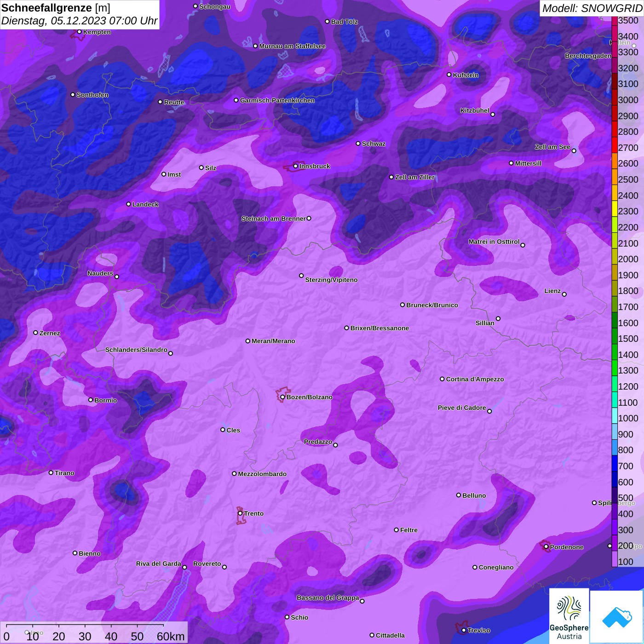Click the Predazzo location dot
Viewport: 644px width, 644px height.
(335, 445)
